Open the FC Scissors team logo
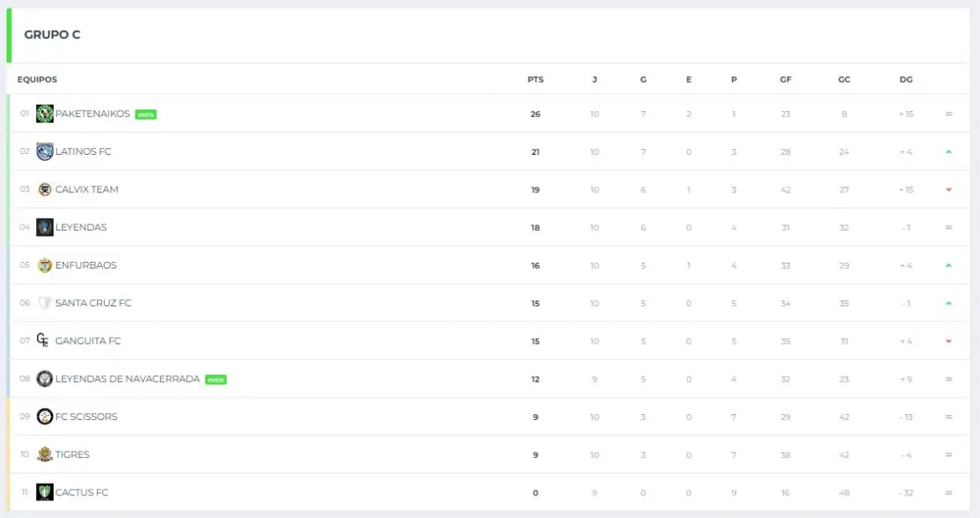The width and height of the screenshot is (980, 518). point(44,416)
